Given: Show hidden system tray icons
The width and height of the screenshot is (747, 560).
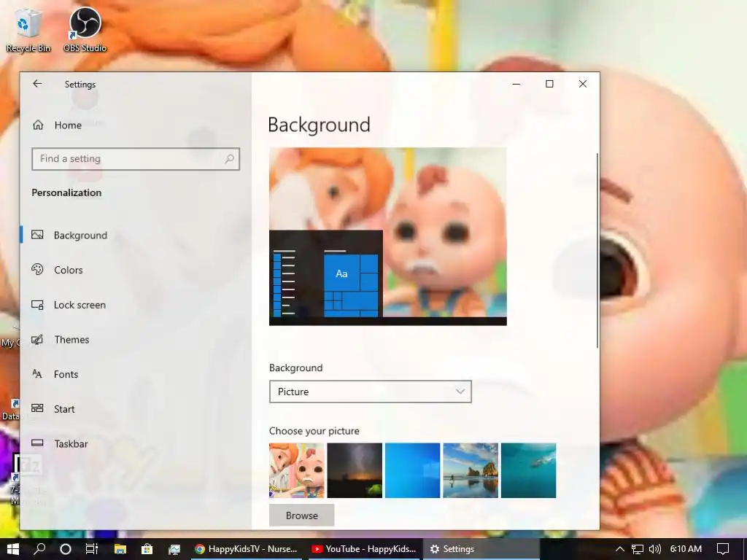Looking at the screenshot, I should click(619, 549).
